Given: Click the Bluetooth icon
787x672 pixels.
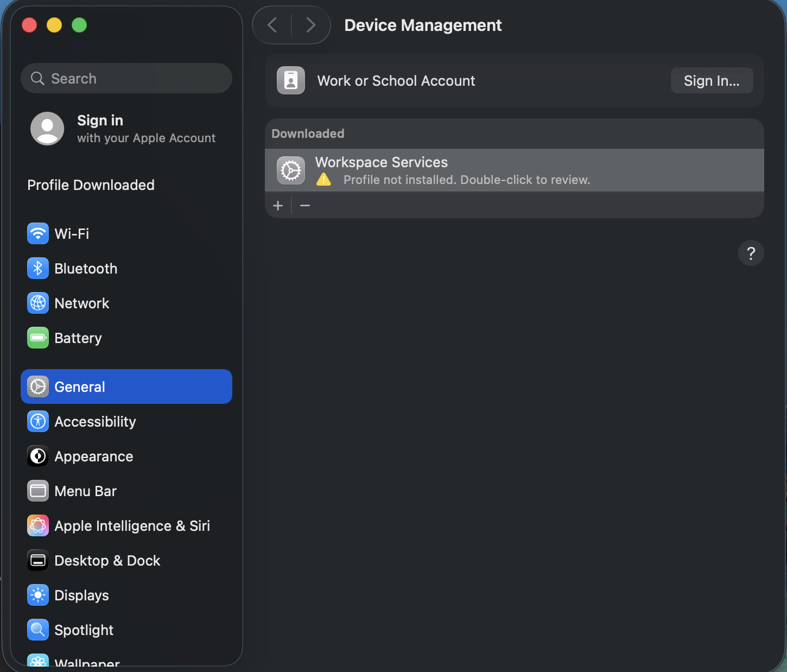Looking at the screenshot, I should coord(37,268).
